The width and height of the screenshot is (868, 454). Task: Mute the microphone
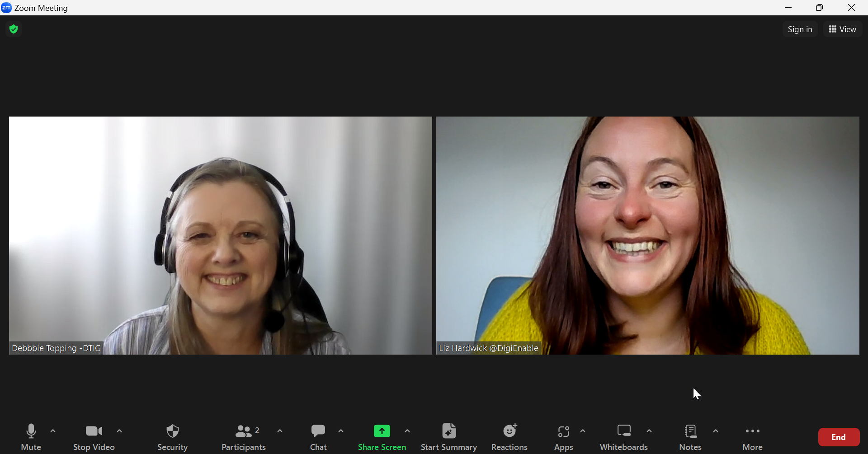coord(31,436)
